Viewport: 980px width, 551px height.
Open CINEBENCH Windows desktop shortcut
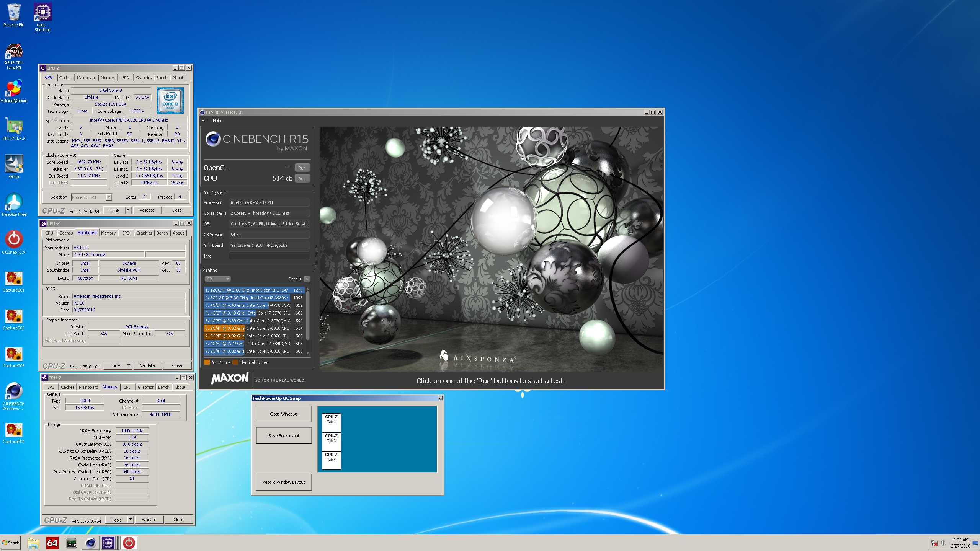[x=14, y=396]
